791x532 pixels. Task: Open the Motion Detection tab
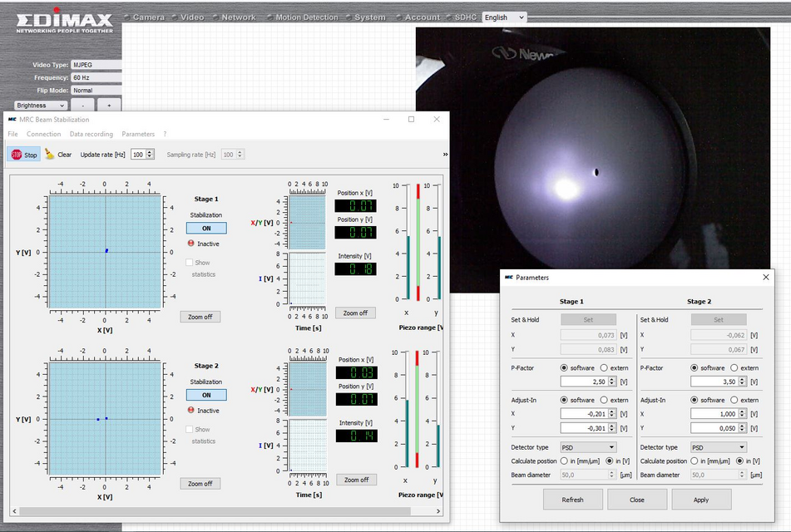pos(307,17)
